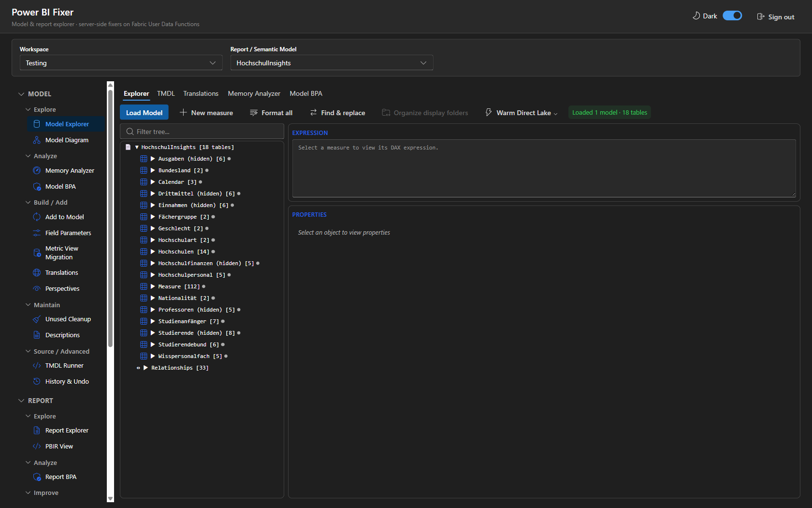Viewport: 812px width, 508px height.
Task: Click the sidebar scrollbar down arrow
Action: 110,499
